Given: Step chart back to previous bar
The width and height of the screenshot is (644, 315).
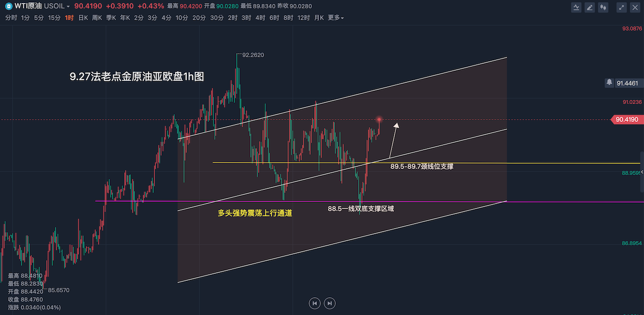Looking at the screenshot, I should coord(314,303).
